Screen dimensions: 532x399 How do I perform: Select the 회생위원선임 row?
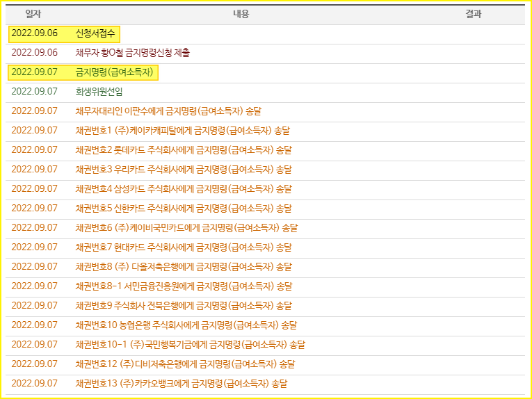pyautogui.click(x=266, y=92)
